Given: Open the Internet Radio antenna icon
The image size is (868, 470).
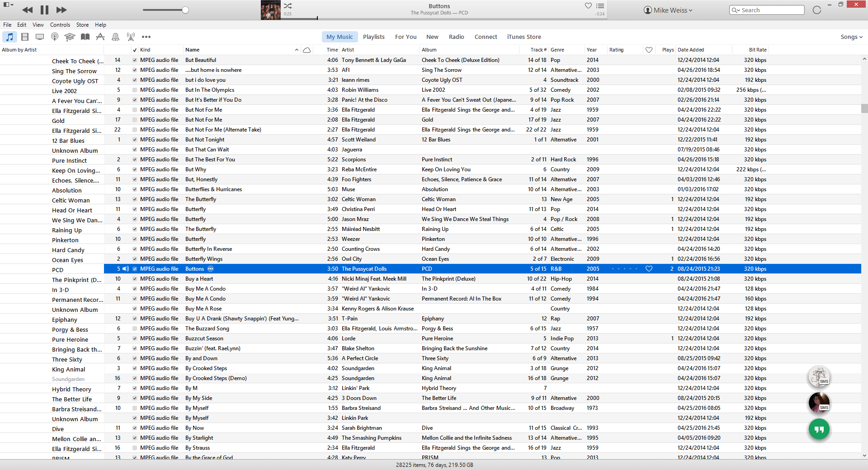Looking at the screenshot, I should (x=131, y=37).
